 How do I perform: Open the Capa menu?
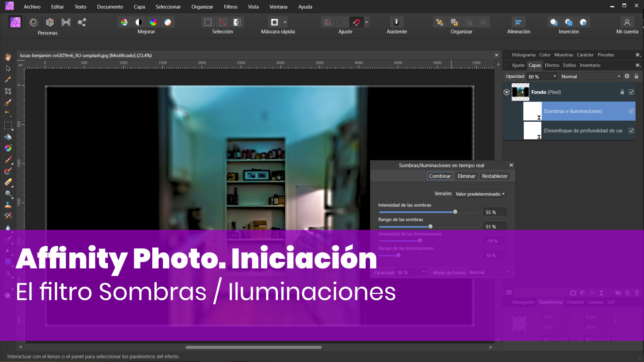pos(139,7)
